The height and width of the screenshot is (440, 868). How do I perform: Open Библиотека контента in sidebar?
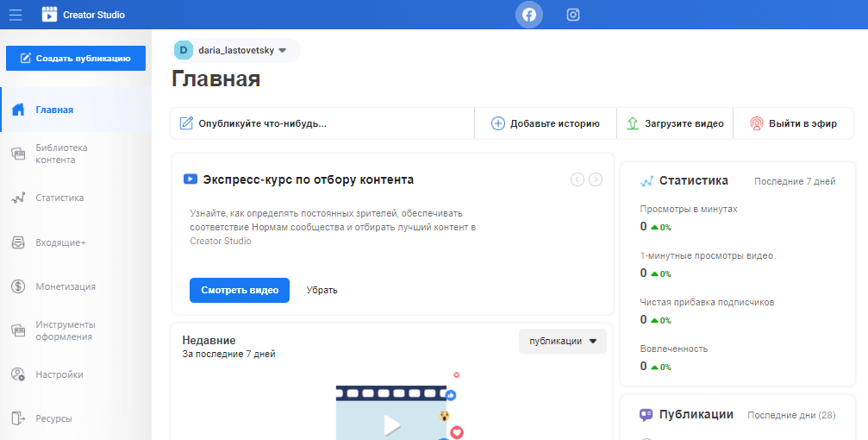(76, 154)
